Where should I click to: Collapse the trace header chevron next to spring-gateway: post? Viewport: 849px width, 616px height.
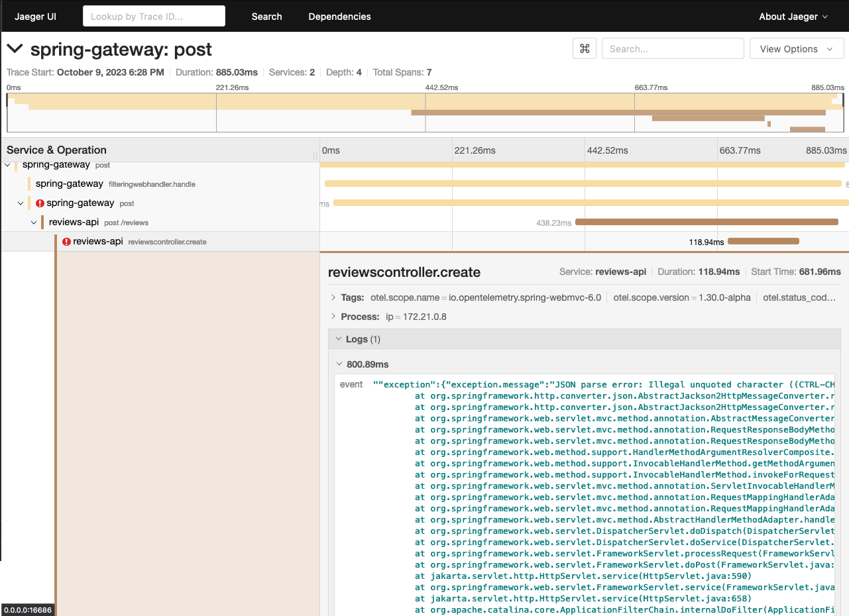15,49
